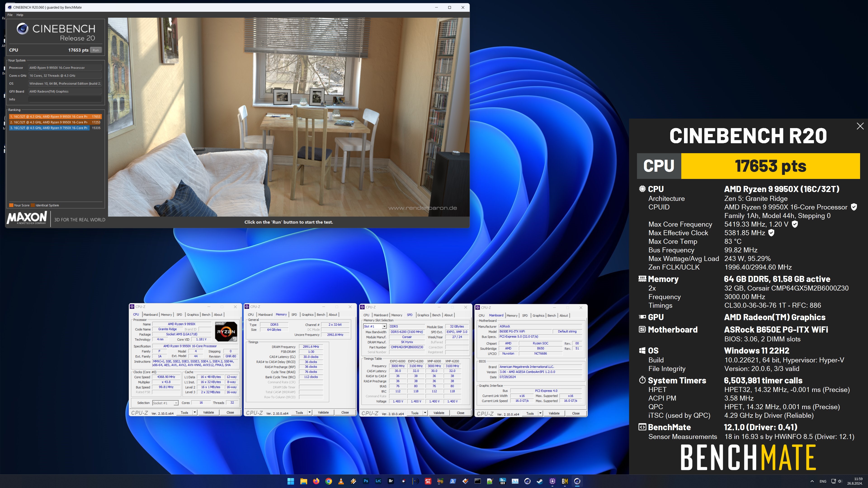Open the File menu in Cinebench
868x488 pixels.
click(10, 15)
